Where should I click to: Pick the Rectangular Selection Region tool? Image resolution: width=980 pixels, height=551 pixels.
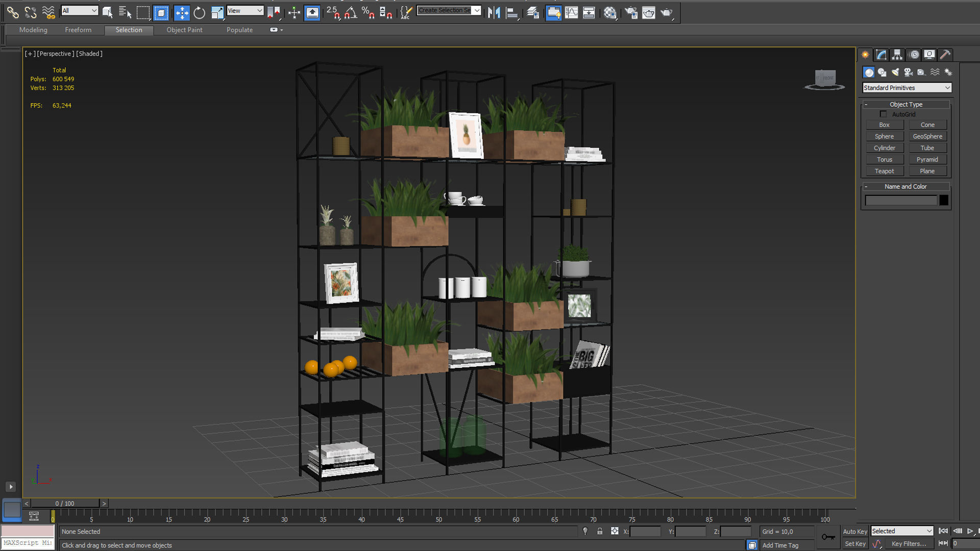point(143,12)
